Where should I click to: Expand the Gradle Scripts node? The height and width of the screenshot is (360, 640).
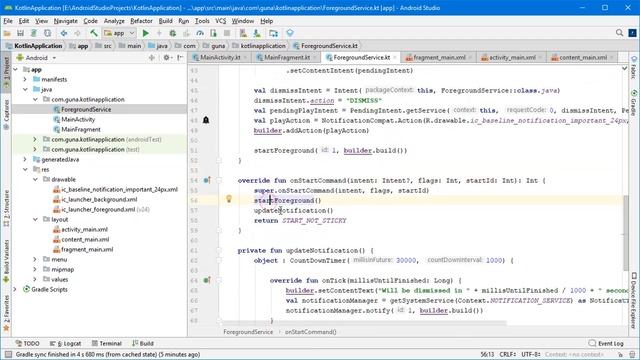click(x=16, y=289)
